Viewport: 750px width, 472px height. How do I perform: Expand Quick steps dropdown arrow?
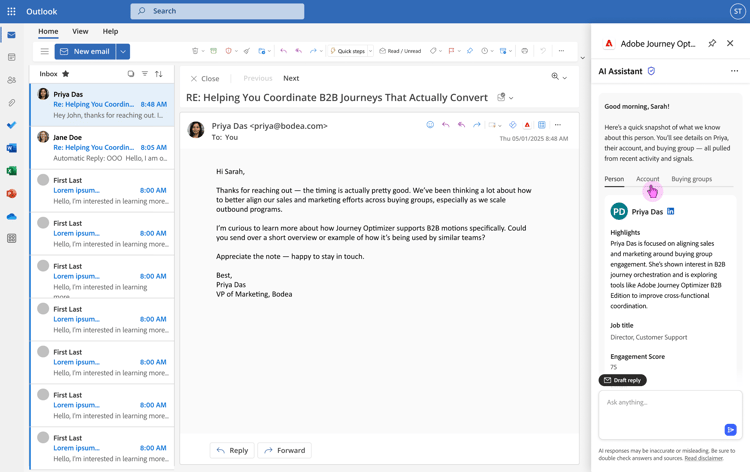[370, 51]
